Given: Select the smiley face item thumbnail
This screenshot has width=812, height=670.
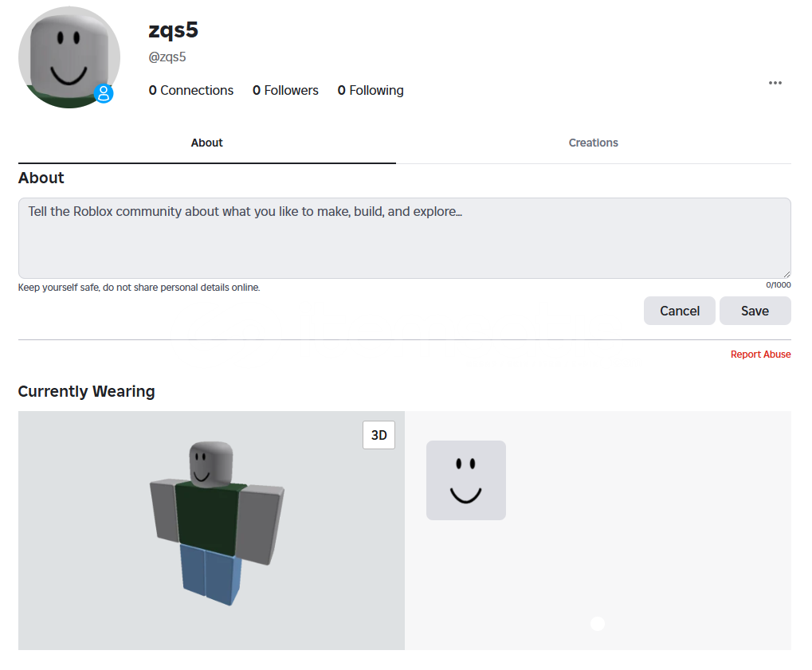Looking at the screenshot, I should click(x=465, y=480).
